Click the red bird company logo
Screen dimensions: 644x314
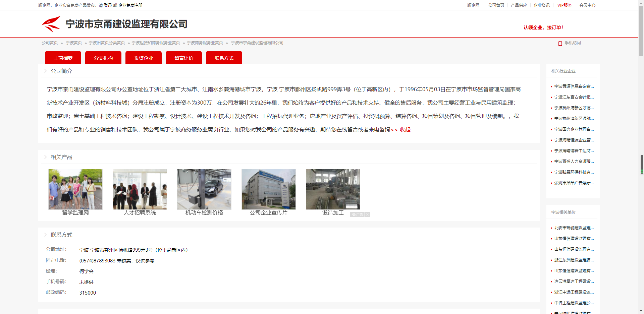(x=51, y=24)
